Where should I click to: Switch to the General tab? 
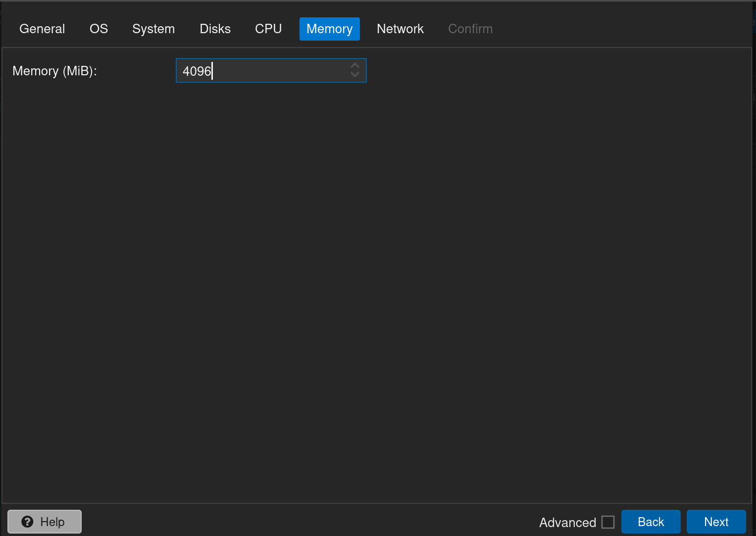[42, 29]
